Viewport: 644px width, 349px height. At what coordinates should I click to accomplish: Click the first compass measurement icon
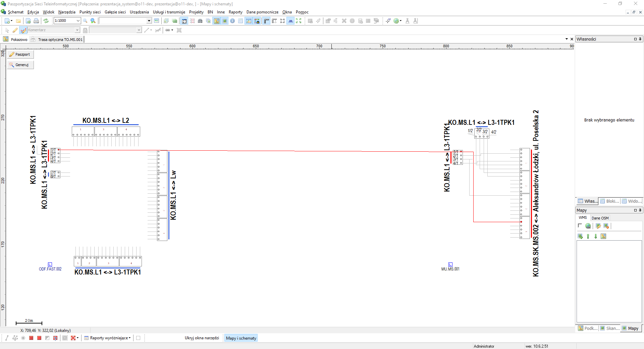[x=408, y=21]
